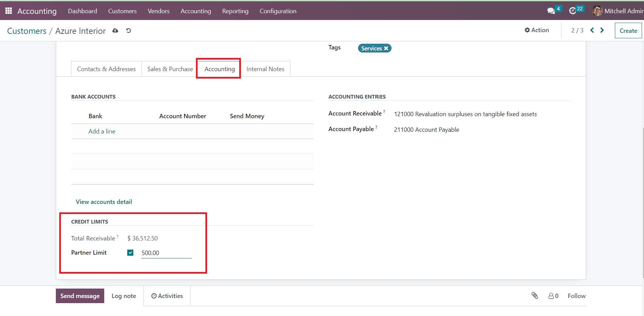Open the apps grid menu icon
The height and width of the screenshot is (316, 644).
point(8,11)
